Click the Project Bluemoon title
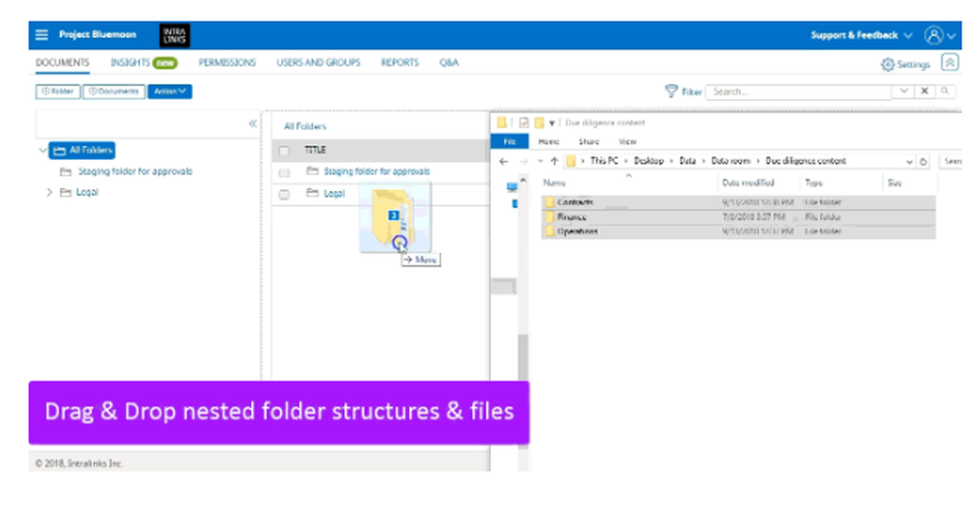The width and height of the screenshot is (980, 506). tap(97, 34)
